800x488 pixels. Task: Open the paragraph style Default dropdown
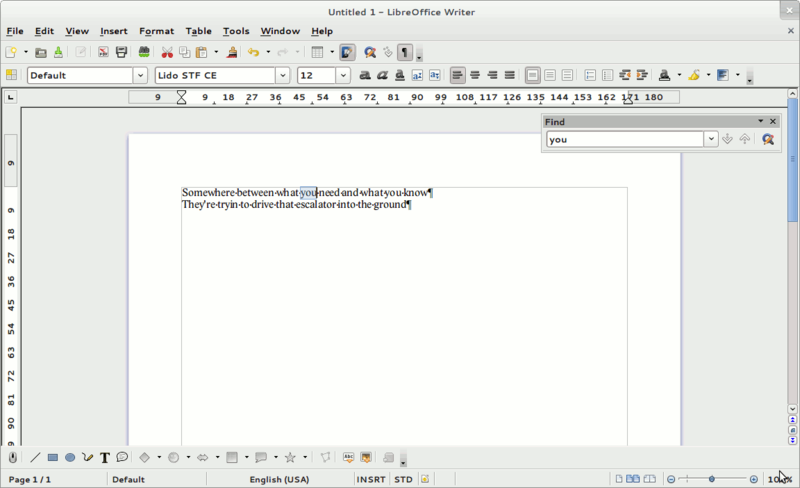click(x=140, y=76)
